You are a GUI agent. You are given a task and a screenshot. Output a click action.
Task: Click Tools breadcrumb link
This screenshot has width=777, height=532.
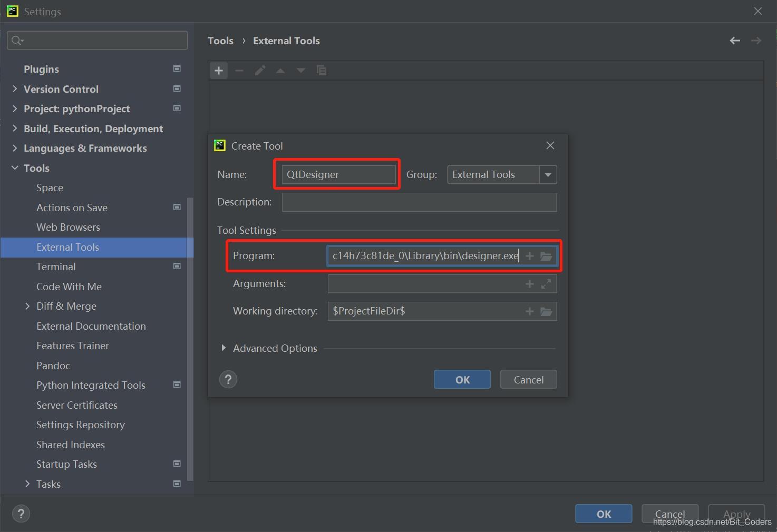tap(220, 41)
